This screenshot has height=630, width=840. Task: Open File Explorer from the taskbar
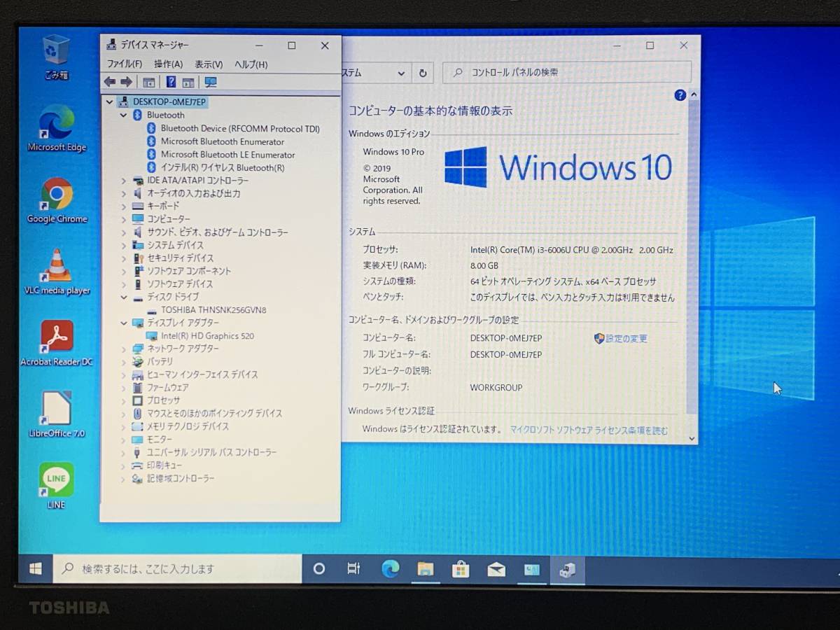(x=426, y=569)
